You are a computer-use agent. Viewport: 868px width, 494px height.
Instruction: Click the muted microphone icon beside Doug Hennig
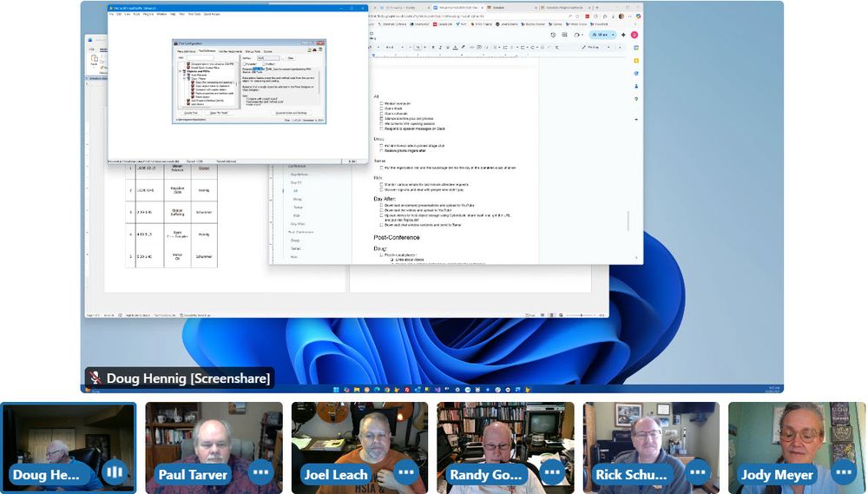(x=95, y=378)
